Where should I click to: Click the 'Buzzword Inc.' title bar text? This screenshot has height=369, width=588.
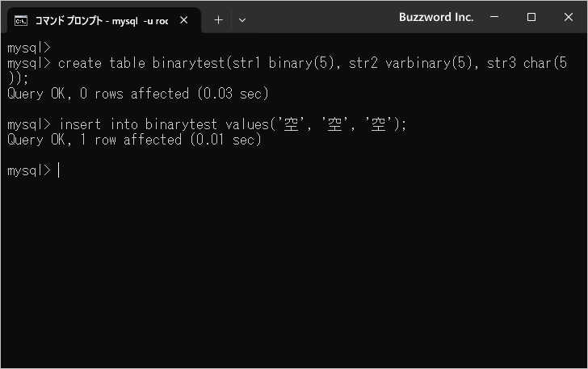point(436,17)
